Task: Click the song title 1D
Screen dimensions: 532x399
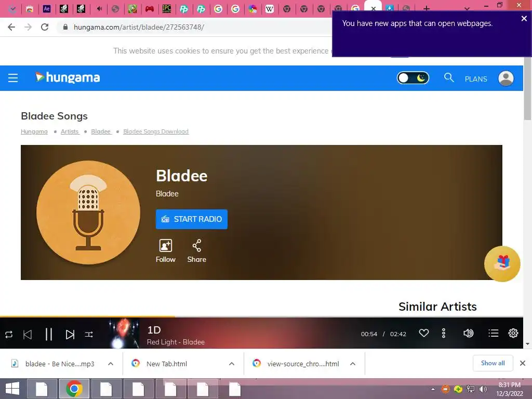Action: (x=154, y=330)
